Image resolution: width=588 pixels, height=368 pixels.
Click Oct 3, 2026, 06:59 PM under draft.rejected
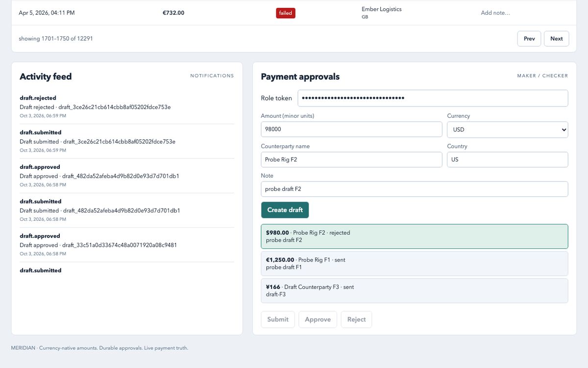(43, 116)
